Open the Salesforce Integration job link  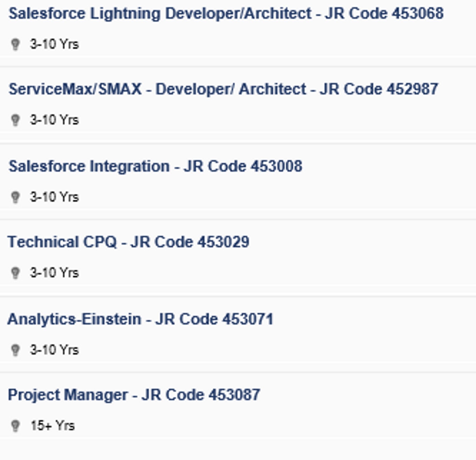pyautogui.click(x=155, y=166)
